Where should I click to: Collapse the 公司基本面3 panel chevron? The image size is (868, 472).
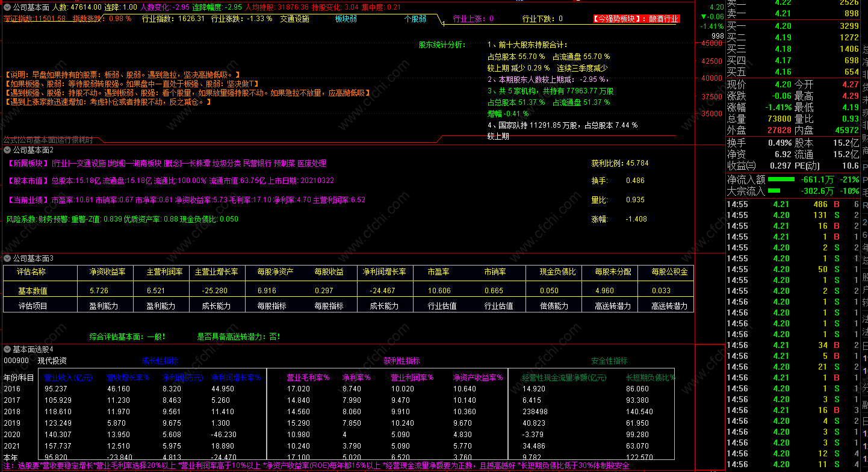point(7,258)
